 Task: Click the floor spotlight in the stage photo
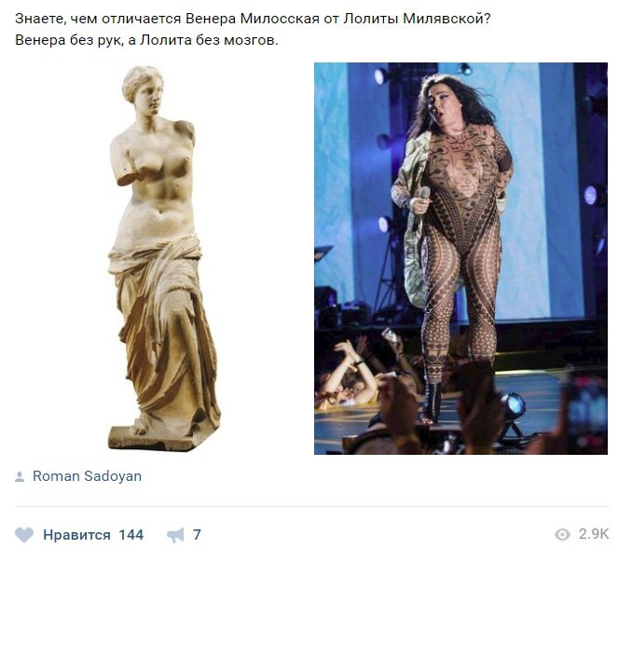coord(513,406)
